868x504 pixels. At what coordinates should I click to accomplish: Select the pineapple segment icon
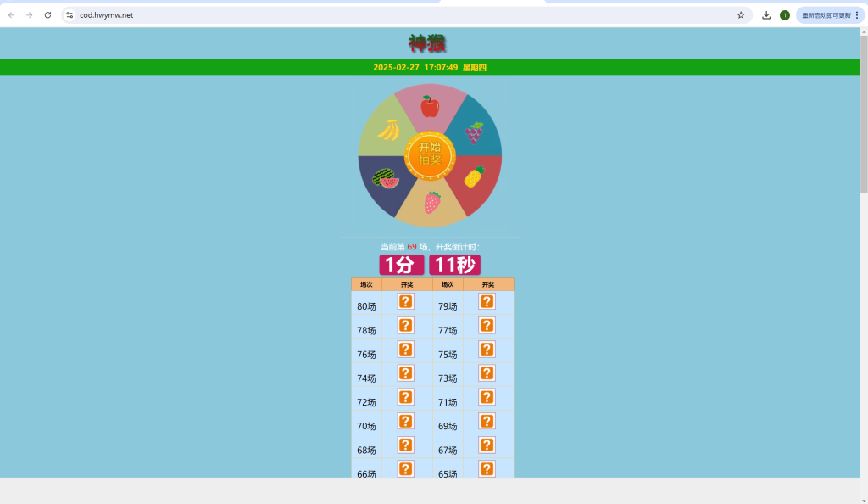(474, 177)
